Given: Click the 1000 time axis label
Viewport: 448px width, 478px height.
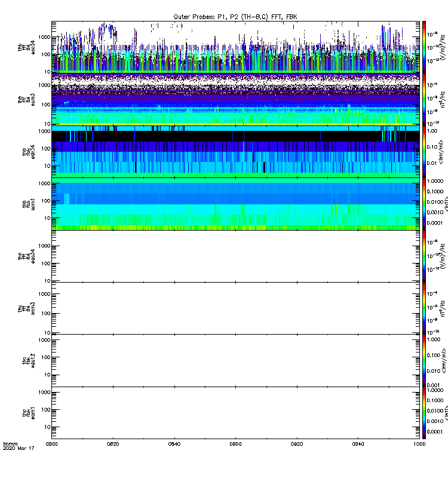Looking at the screenshot, I should click(419, 444).
